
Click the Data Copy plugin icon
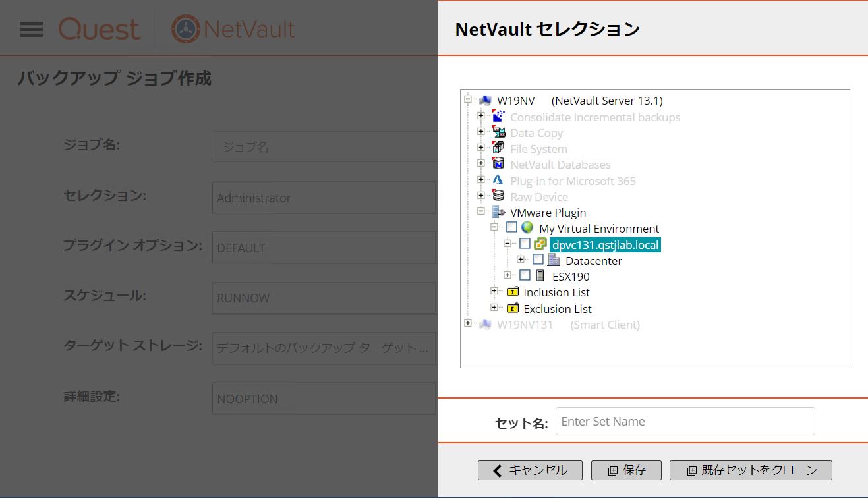pos(499,132)
